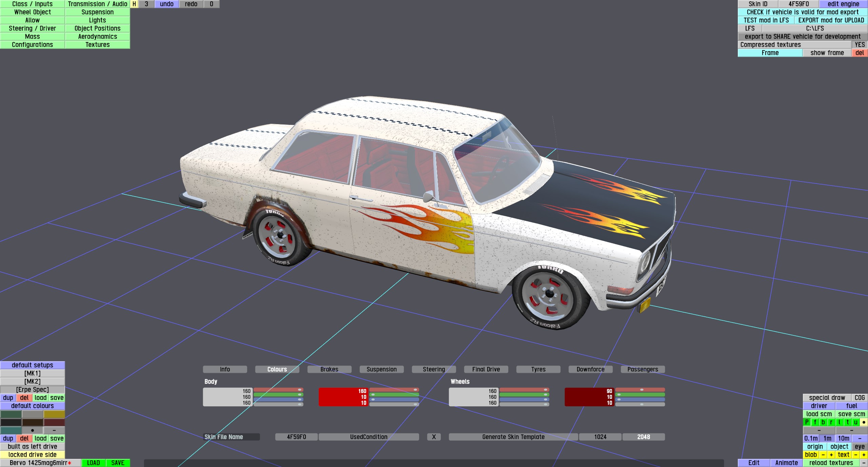The image size is (868, 467).
Task: Click the perspective view P button
Action: pyautogui.click(x=807, y=422)
